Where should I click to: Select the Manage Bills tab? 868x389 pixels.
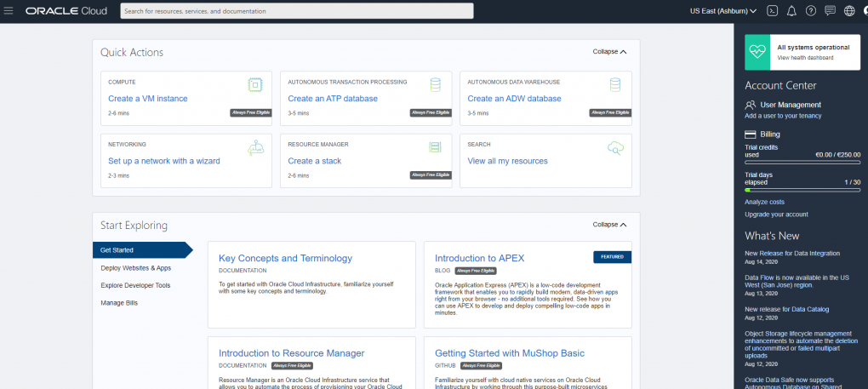click(119, 303)
